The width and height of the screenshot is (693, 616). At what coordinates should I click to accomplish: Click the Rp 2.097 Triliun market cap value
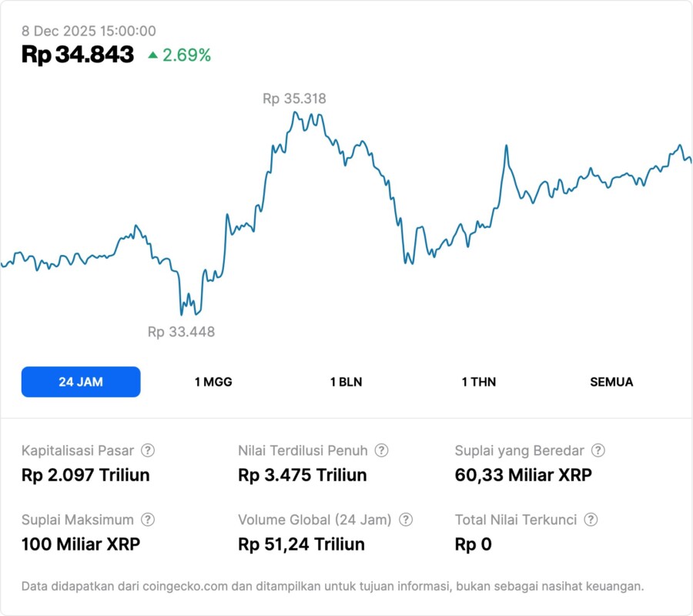[85, 475]
